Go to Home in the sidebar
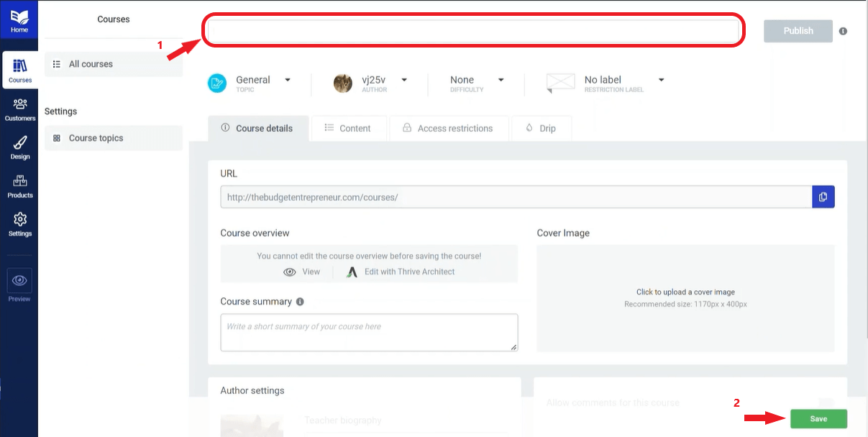The image size is (868, 437). [x=19, y=20]
